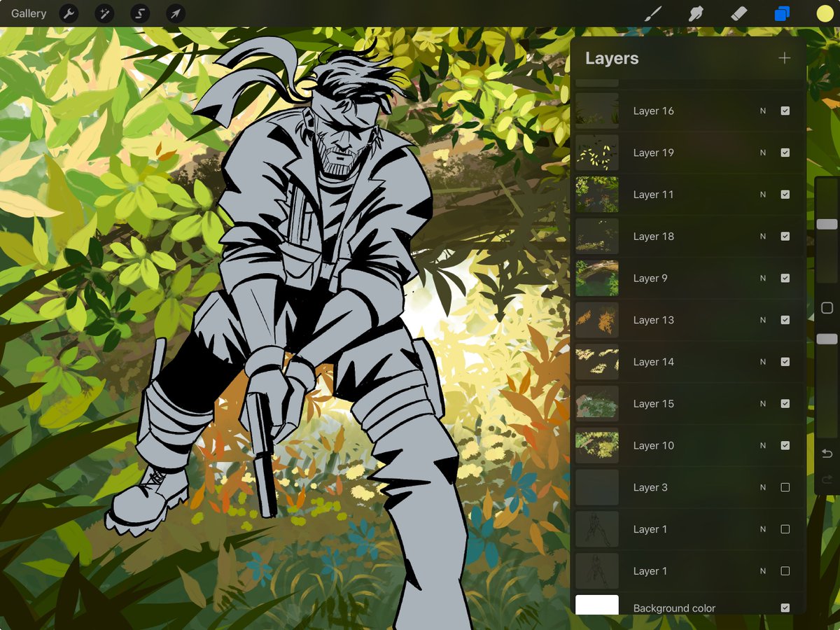
Task: Tap the empty Layer 3 thumbnail
Action: (597, 487)
